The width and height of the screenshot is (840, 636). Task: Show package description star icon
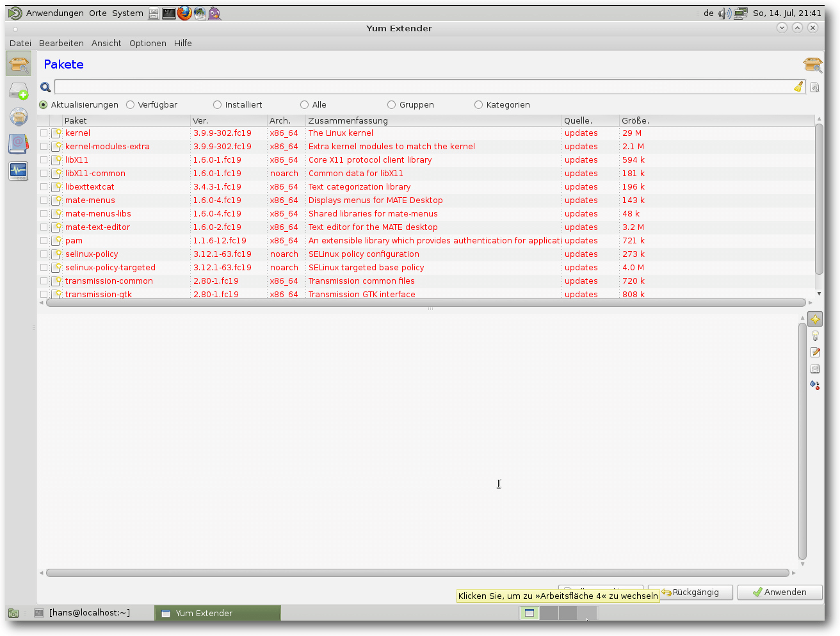[x=815, y=319]
